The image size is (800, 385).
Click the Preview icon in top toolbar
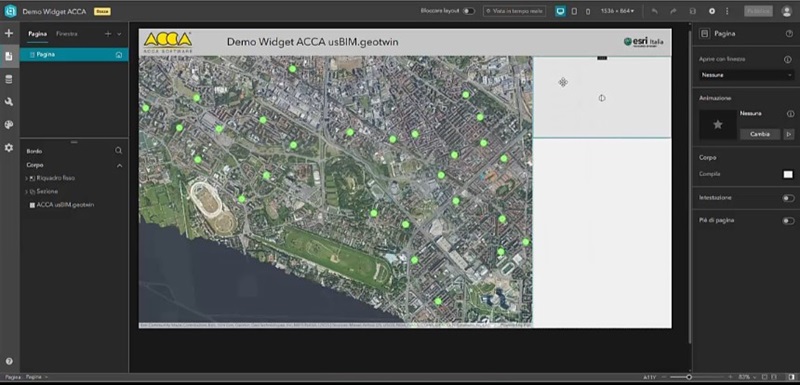coord(712,11)
